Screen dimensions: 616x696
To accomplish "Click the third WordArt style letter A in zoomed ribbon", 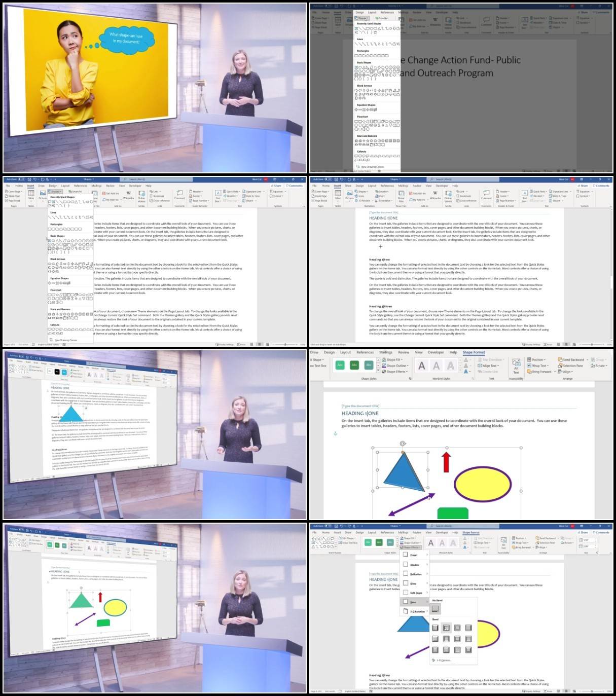I will 451,365.
